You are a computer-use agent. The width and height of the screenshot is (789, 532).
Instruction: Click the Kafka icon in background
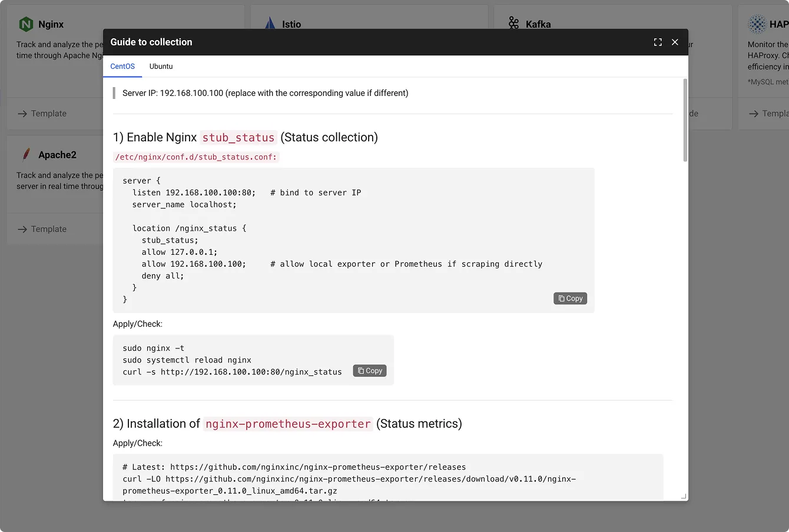click(x=514, y=23)
